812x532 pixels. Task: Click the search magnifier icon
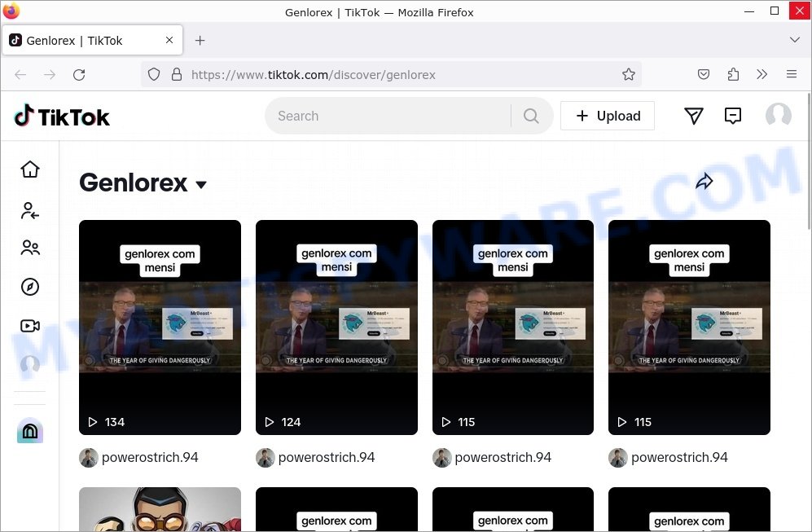point(531,116)
